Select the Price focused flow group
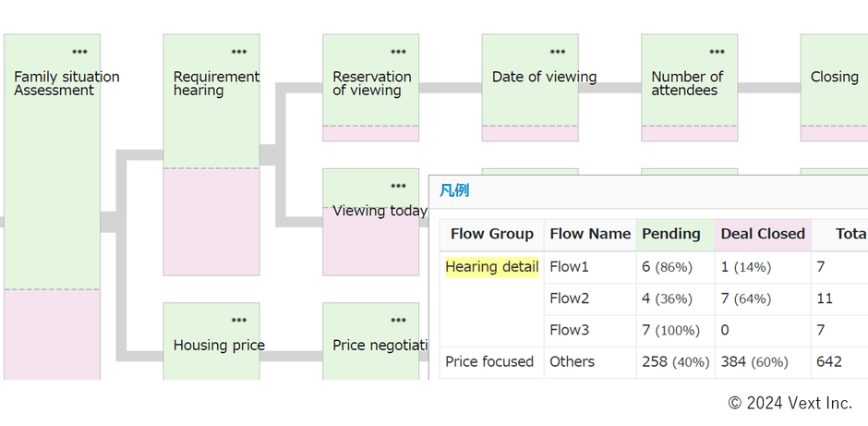Image resolution: width=868 pixels, height=426 pixels. pos(489,361)
